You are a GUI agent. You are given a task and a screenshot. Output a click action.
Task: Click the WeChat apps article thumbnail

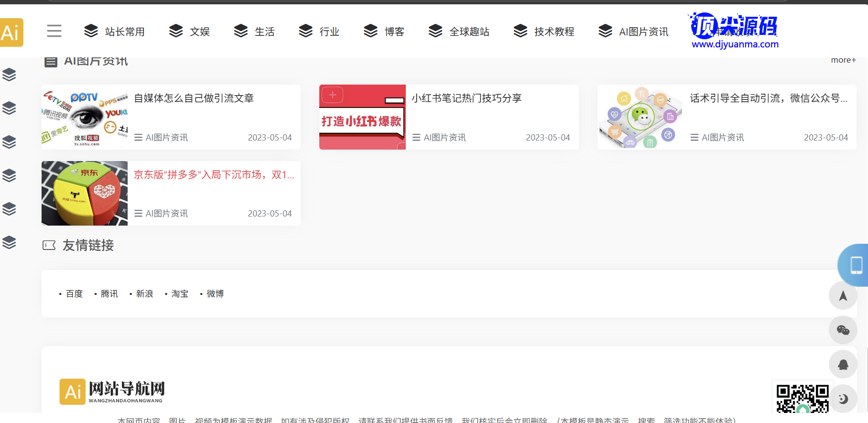point(640,117)
